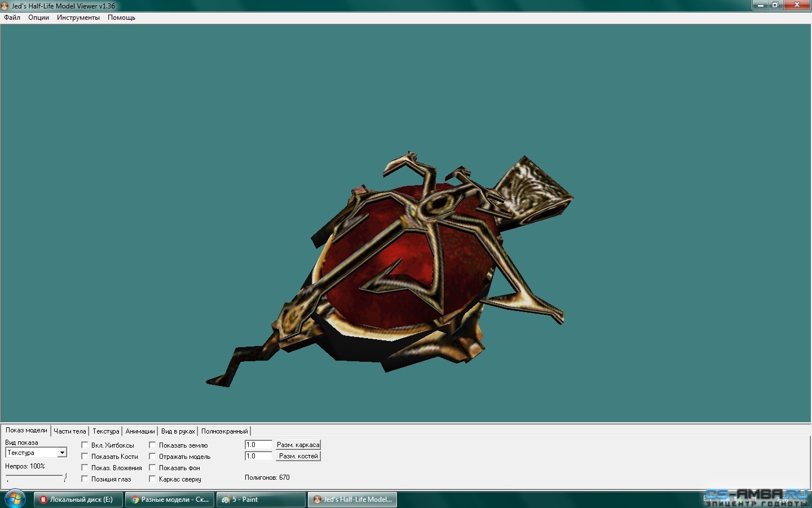The image size is (812, 508).
Task: Open the Файл menu
Action: (x=12, y=17)
